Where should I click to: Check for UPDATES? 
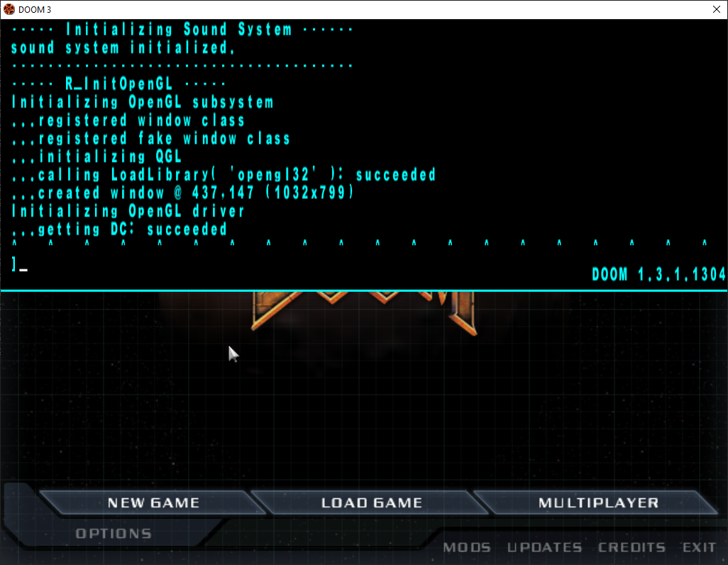[544, 547]
